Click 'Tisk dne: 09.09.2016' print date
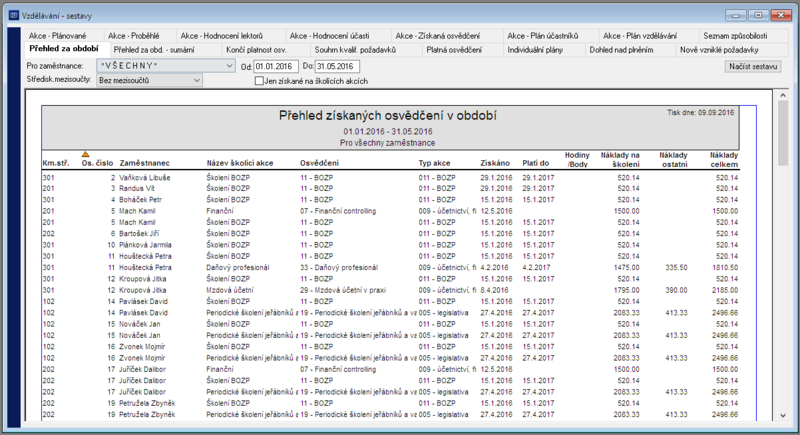 (701, 113)
